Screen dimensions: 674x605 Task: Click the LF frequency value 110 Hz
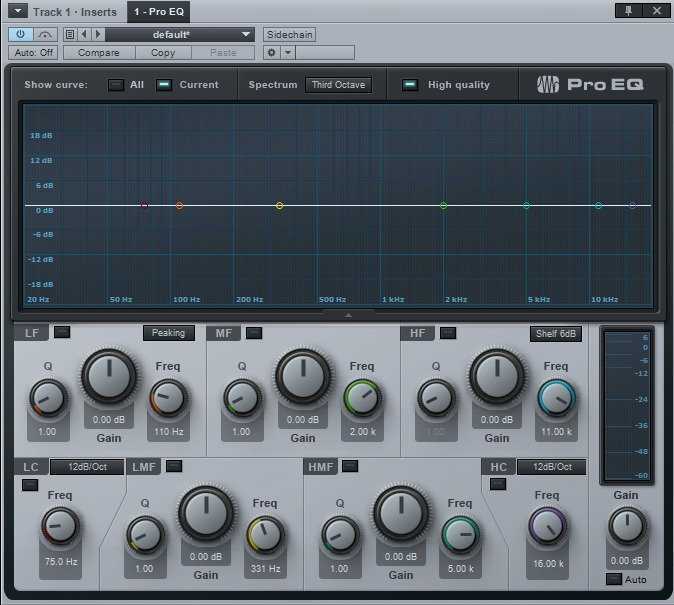click(168, 431)
